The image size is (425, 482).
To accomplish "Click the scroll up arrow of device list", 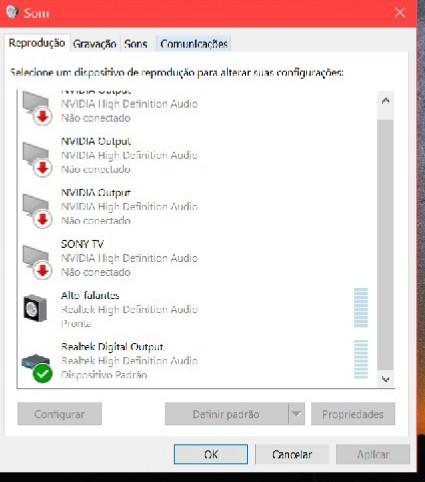I will pyautogui.click(x=386, y=100).
